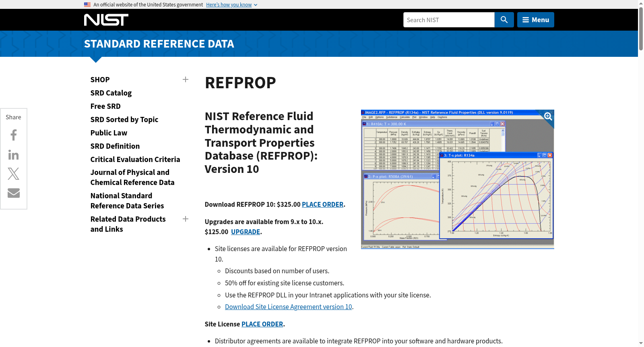Open SRD Catalog in sidebar
644x347 pixels.
[x=111, y=93]
